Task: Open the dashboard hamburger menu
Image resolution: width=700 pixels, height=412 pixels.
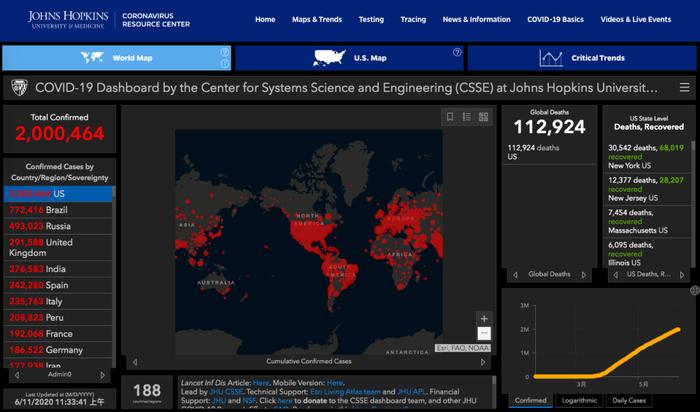Action: point(684,87)
